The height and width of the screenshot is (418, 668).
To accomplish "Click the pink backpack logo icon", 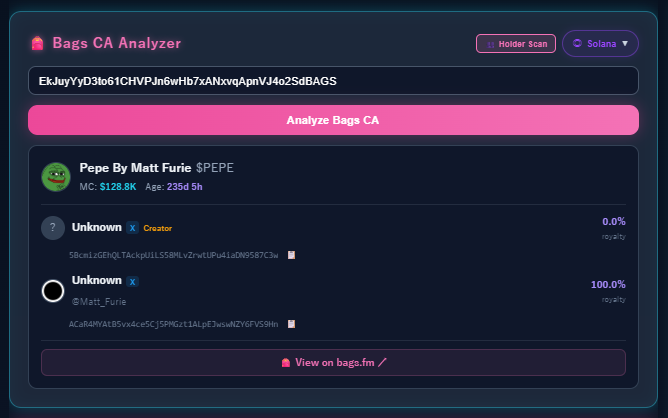I will pyautogui.click(x=37, y=43).
